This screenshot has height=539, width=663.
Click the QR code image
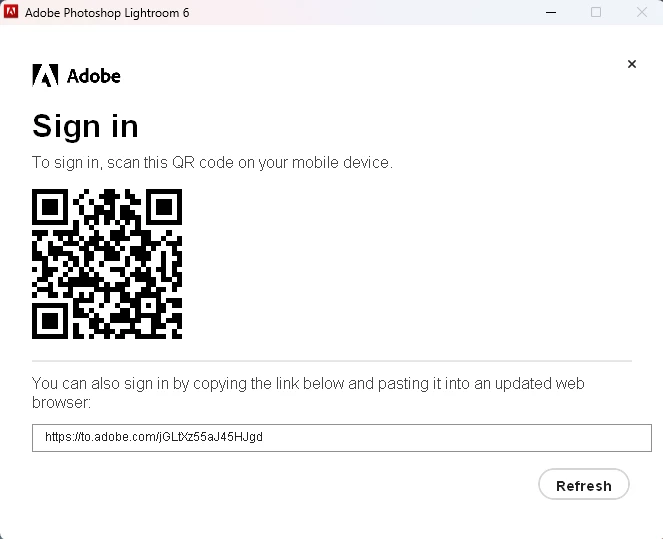[107, 264]
